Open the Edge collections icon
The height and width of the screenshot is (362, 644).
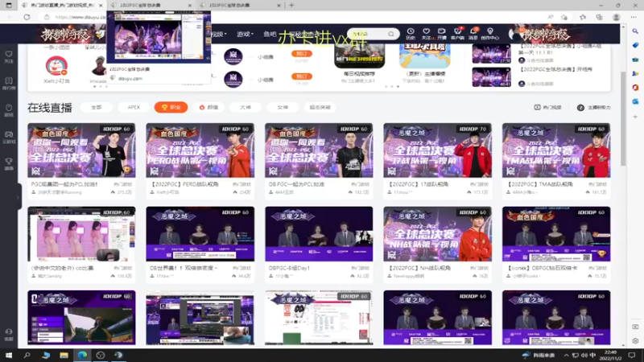(x=599, y=17)
